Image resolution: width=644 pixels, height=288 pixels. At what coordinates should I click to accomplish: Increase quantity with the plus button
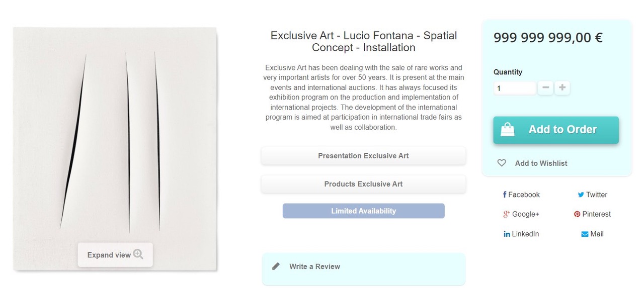562,88
